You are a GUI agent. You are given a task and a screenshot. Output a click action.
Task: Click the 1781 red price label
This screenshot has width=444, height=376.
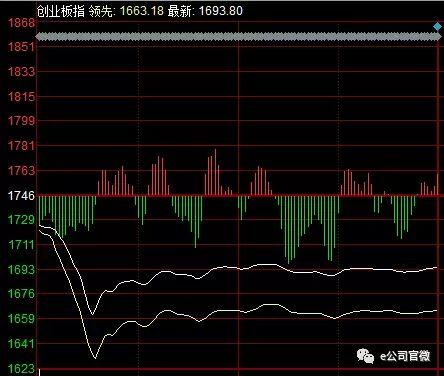point(21,146)
